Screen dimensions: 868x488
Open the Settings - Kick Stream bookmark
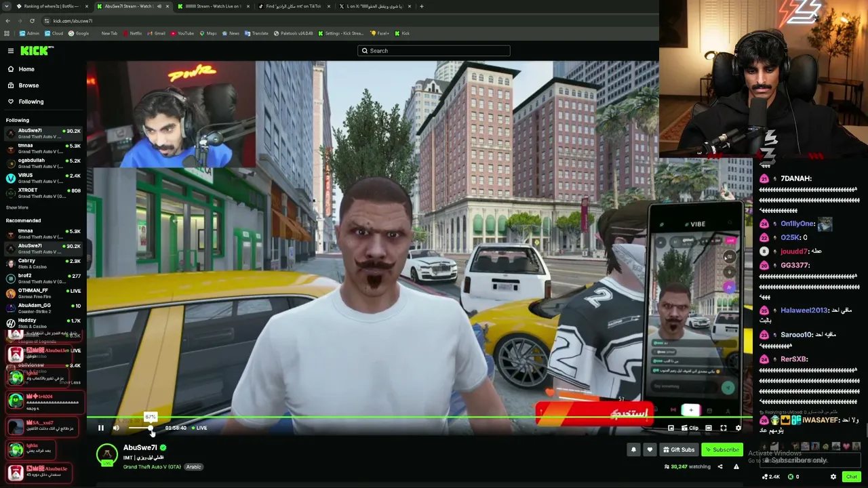[341, 33]
